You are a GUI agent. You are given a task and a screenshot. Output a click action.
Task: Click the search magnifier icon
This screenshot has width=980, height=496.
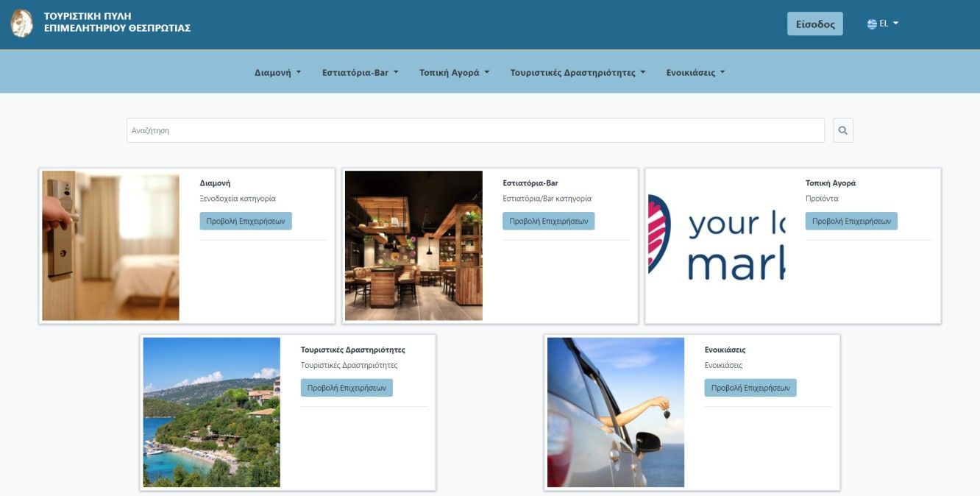(x=842, y=130)
